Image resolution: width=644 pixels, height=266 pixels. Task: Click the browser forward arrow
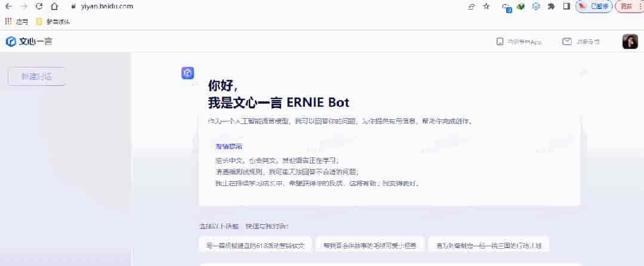click(x=24, y=7)
